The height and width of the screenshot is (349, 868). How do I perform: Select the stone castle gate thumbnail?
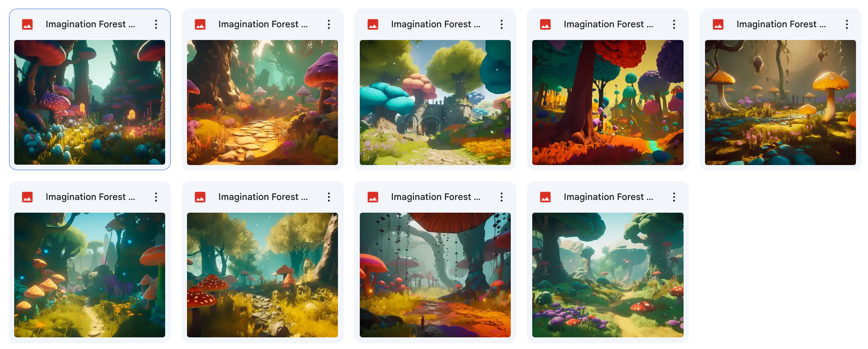click(435, 102)
